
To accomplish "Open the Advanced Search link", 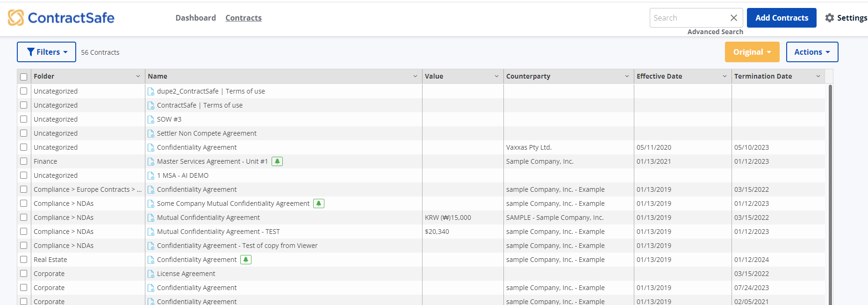I will coord(715,32).
